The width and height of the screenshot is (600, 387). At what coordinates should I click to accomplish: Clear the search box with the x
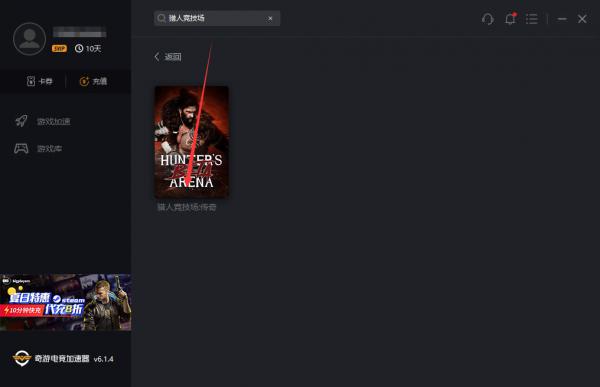pos(270,18)
